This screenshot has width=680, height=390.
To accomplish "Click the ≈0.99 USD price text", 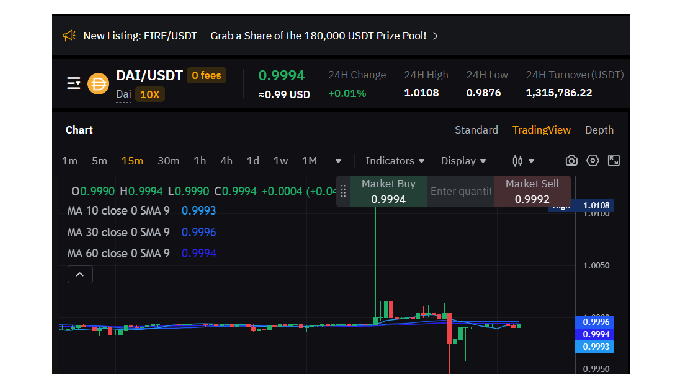I will pyautogui.click(x=284, y=94).
